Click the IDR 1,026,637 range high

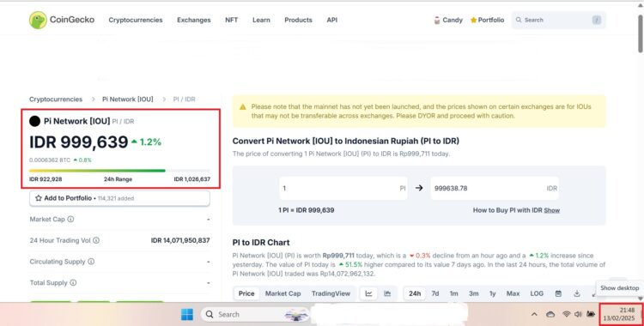click(192, 179)
